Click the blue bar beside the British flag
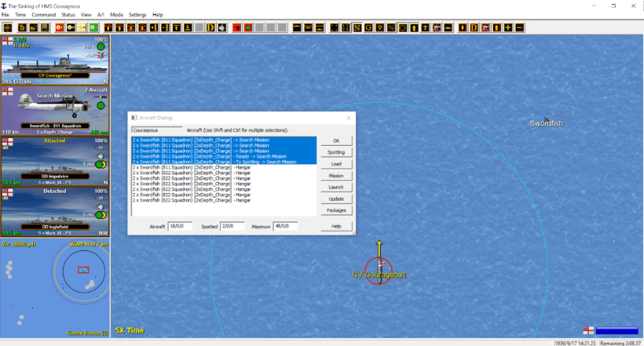This screenshot has width=644, height=346. 617,330
